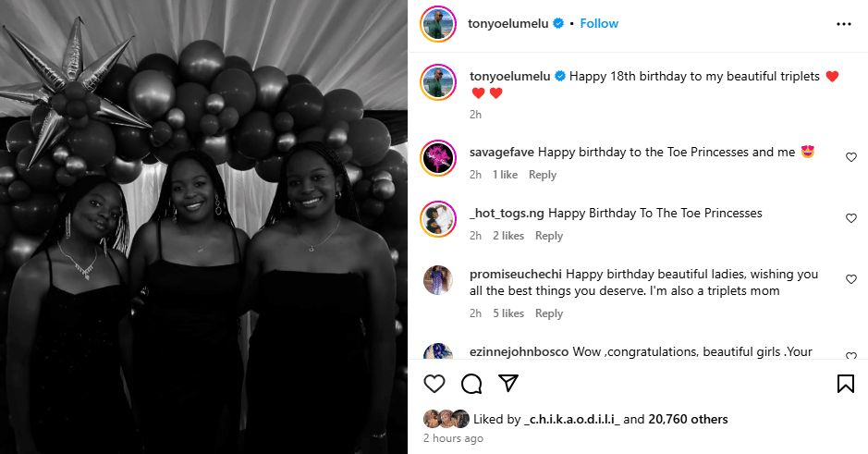View savagefave's profile avatar
This screenshot has height=454, width=868.
coord(438,158)
